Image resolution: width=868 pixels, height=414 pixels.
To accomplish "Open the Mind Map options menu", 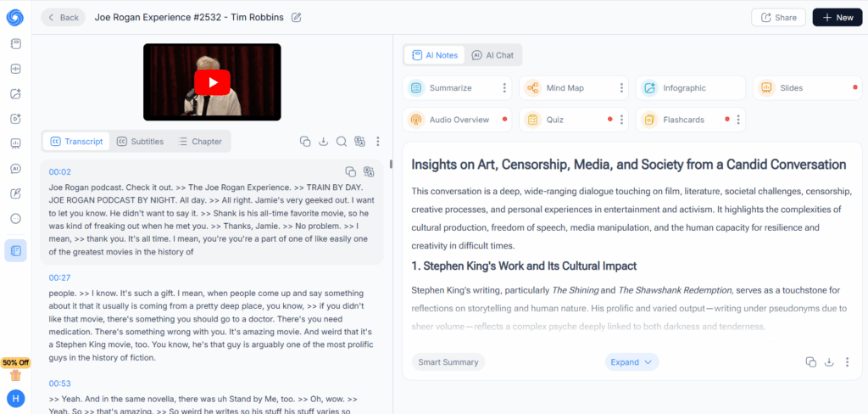I will [x=621, y=87].
